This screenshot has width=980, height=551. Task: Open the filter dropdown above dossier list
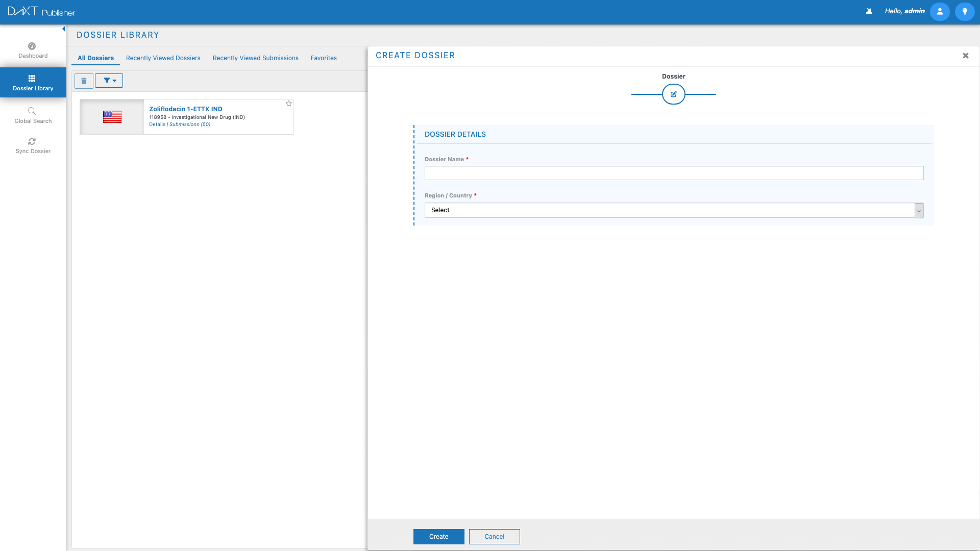point(109,81)
